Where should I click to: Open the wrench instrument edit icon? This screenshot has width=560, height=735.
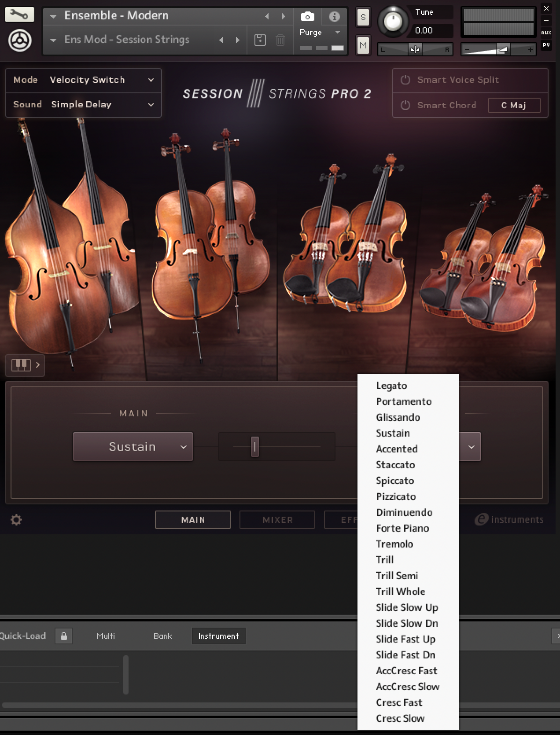point(19,14)
